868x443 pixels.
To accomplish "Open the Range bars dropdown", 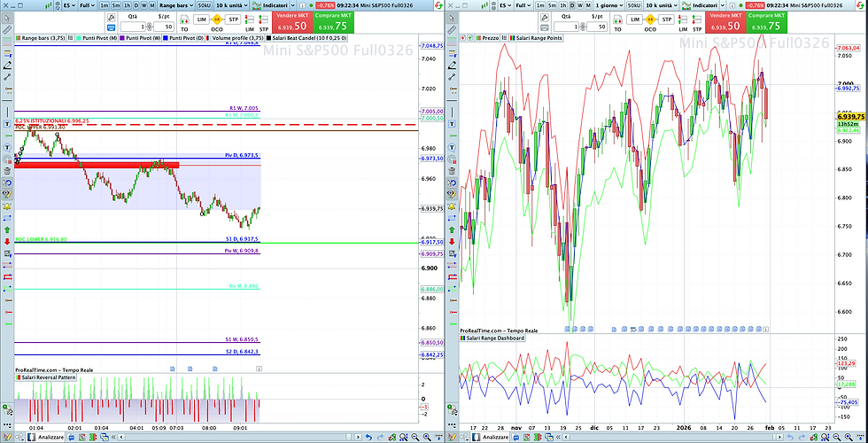I will [176, 5].
